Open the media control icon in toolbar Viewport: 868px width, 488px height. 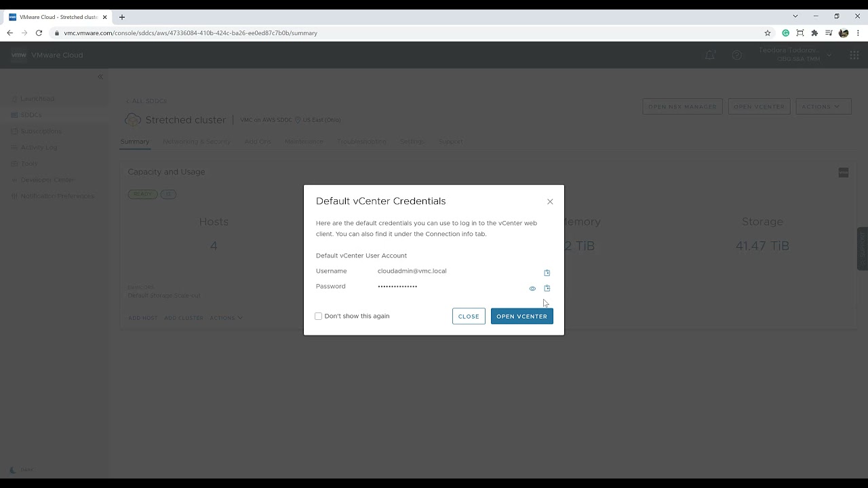[829, 33]
